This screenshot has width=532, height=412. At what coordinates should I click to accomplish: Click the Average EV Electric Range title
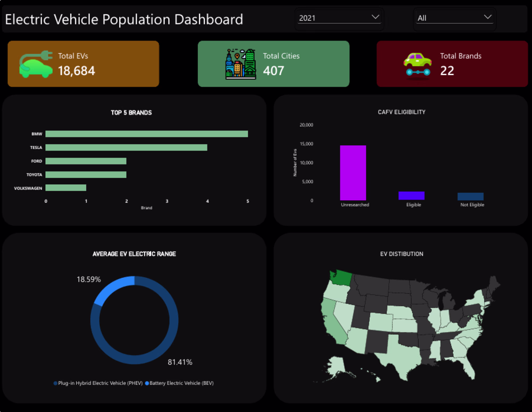click(135, 254)
